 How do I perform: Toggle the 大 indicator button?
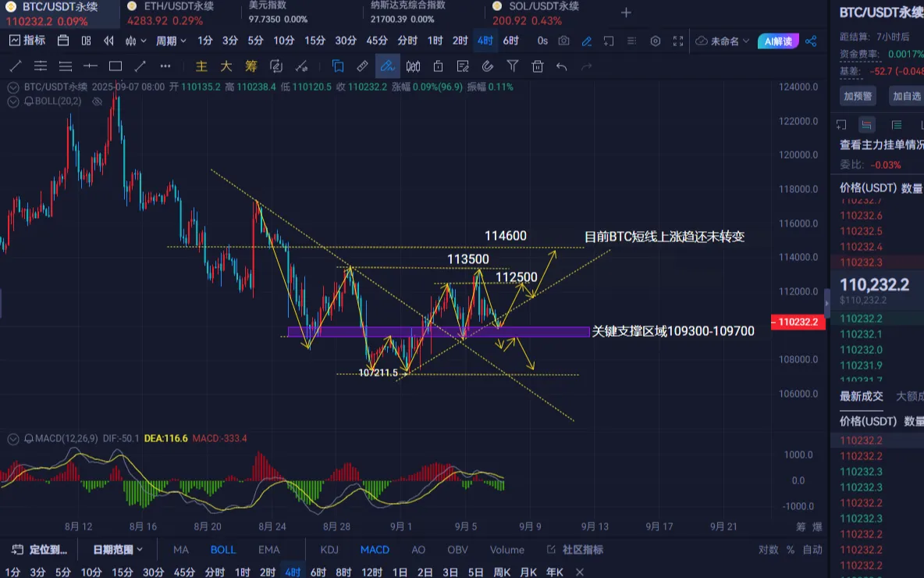226,66
